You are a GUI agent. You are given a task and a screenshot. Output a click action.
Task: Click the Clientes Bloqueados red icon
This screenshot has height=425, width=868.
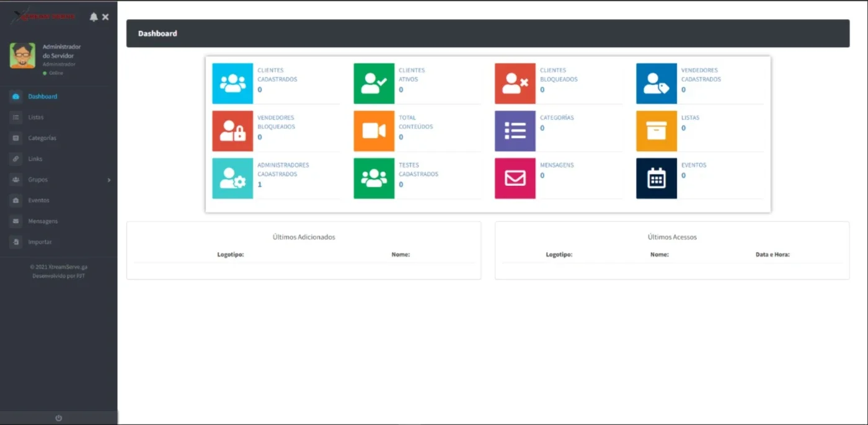[x=515, y=84]
